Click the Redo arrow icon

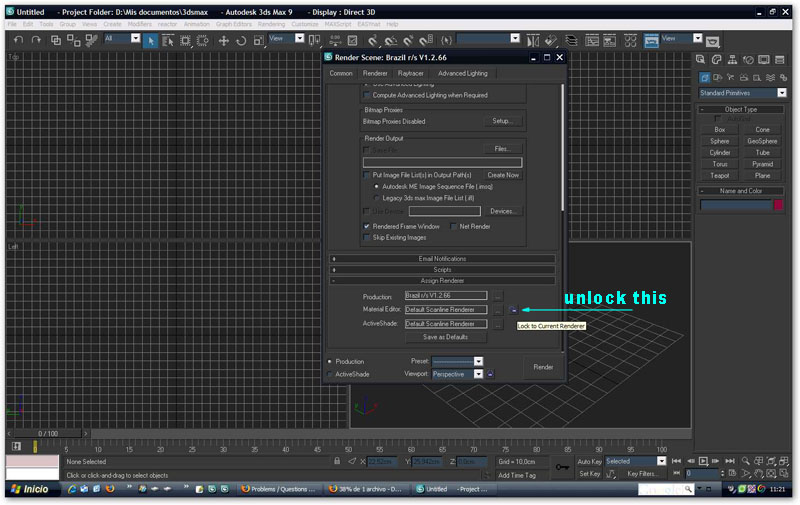36,40
